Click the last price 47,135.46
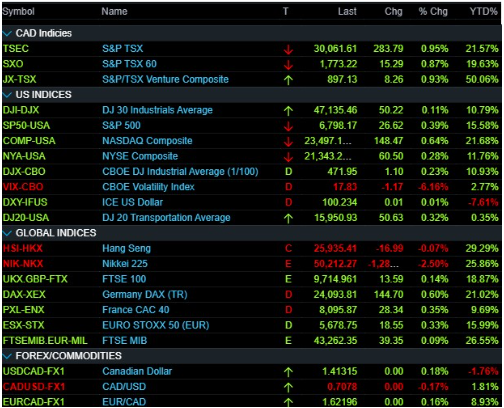 coord(335,110)
